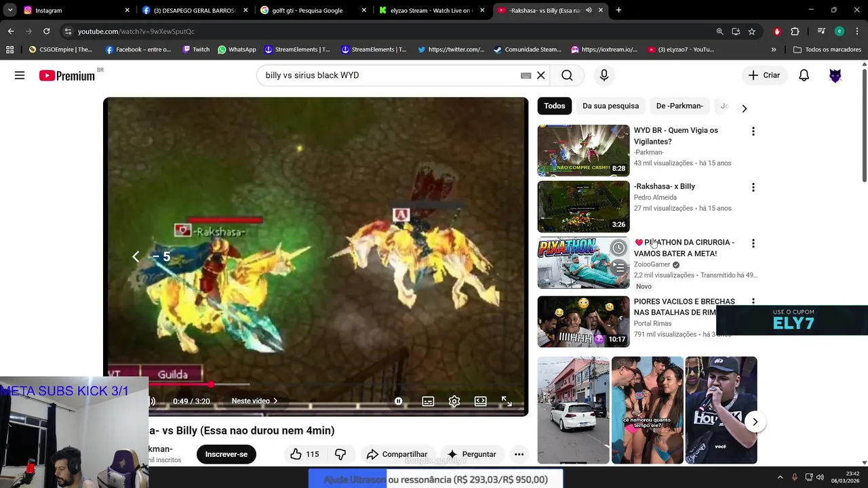This screenshot has height=488, width=868.
Task: Click Compartilhar share button
Action: (397, 454)
